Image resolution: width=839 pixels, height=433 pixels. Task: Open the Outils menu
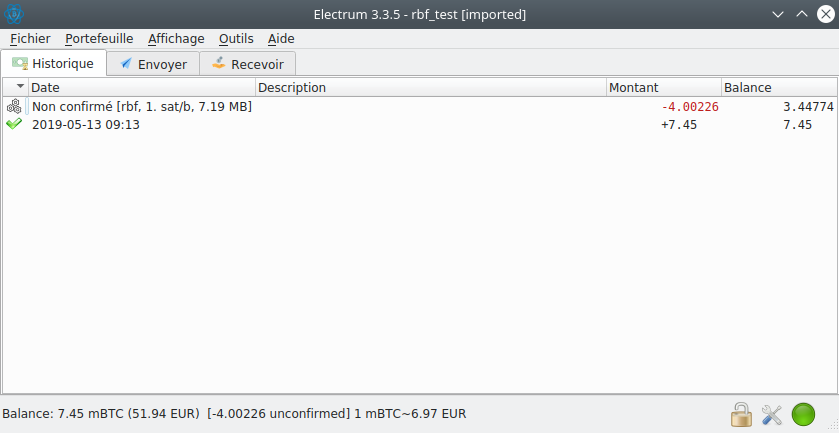pyautogui.click(x=236, y=39)
